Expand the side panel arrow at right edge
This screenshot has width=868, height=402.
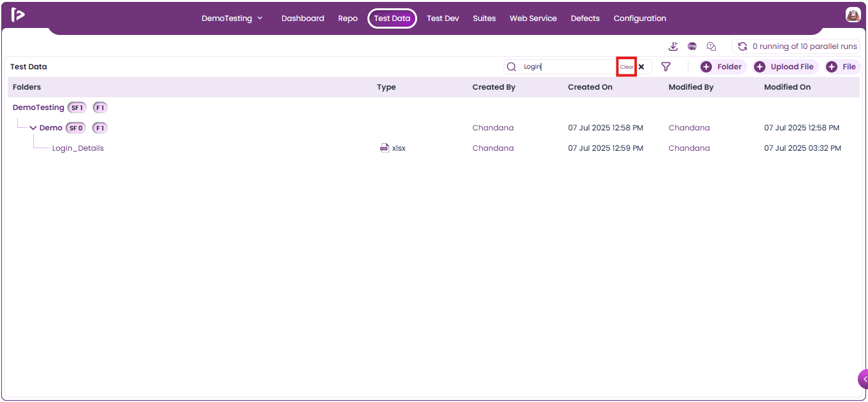(x=863, y=379)
